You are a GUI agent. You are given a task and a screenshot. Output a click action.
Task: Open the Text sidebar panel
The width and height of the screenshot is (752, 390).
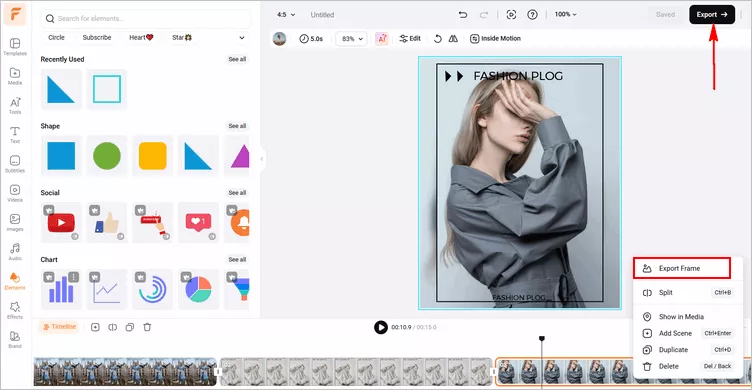15,135
